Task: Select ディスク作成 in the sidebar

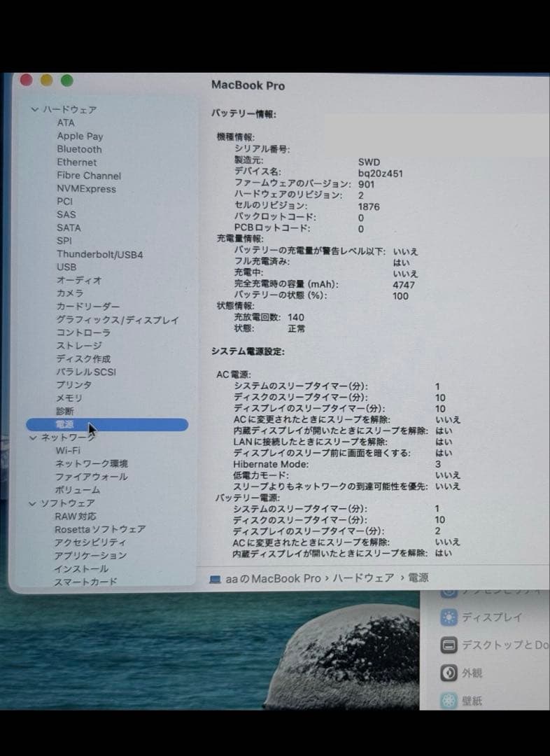Action: (83, 358)
